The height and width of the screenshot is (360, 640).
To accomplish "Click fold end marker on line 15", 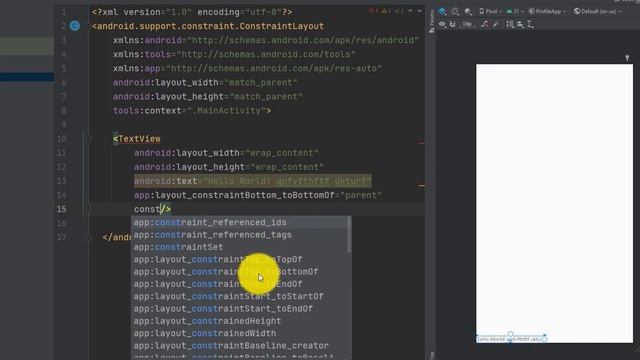I will tap(88, 209).
